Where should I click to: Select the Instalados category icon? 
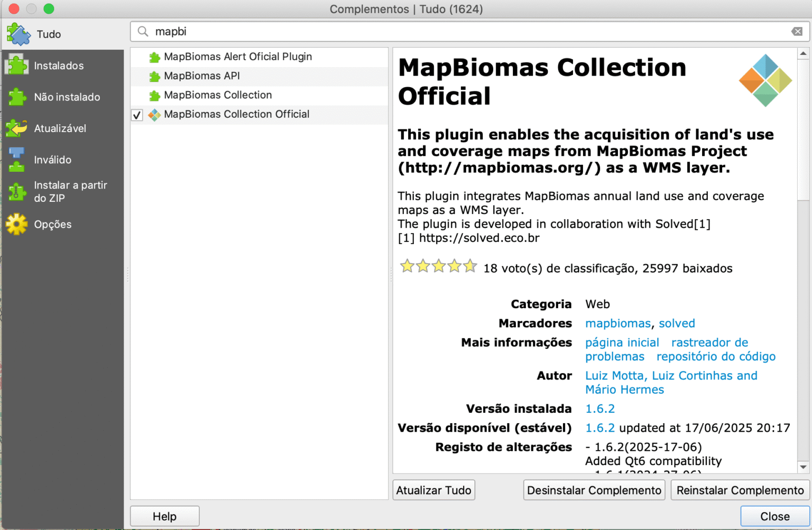[x=16, y=65]
